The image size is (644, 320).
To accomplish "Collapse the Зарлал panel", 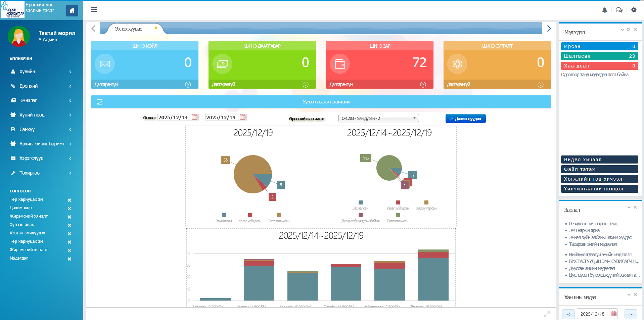I will point(629,208).
